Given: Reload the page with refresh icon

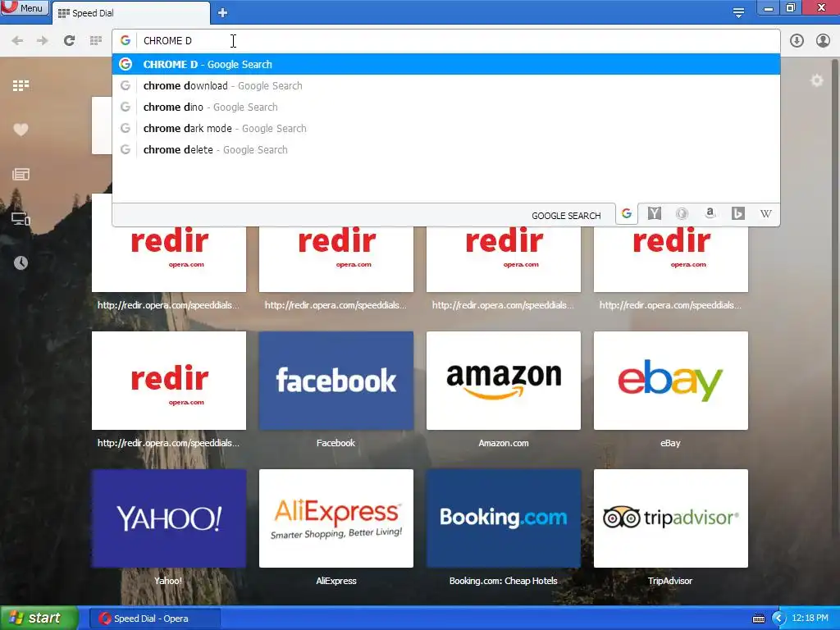Looking at the screenshot, I should [69, 41].
